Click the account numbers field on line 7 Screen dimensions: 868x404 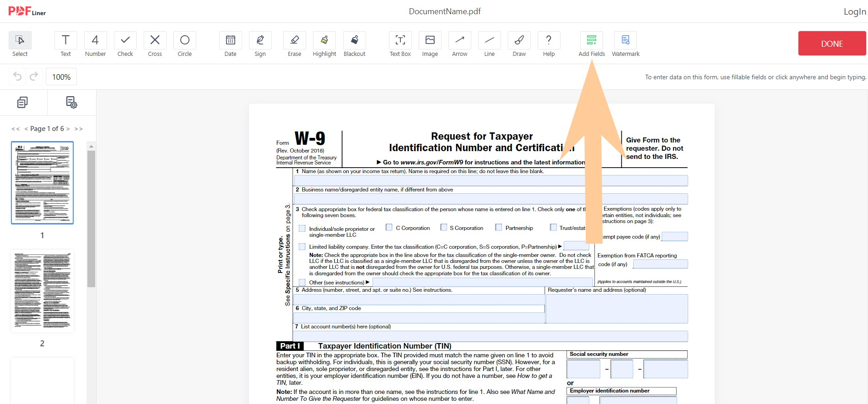[491, 336]
